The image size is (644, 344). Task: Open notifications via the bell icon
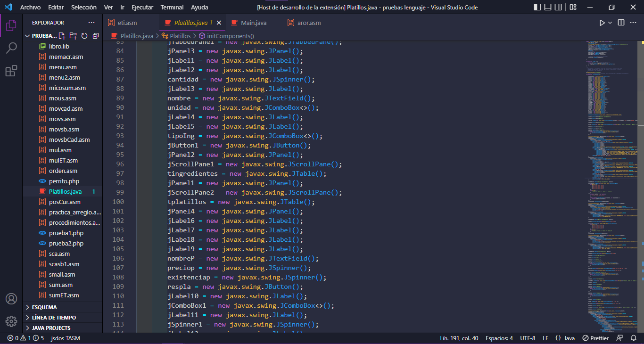click(x=634, y=338)
